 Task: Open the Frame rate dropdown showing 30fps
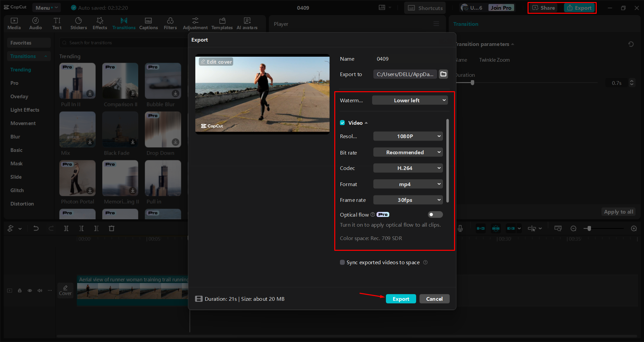[408, 200]
